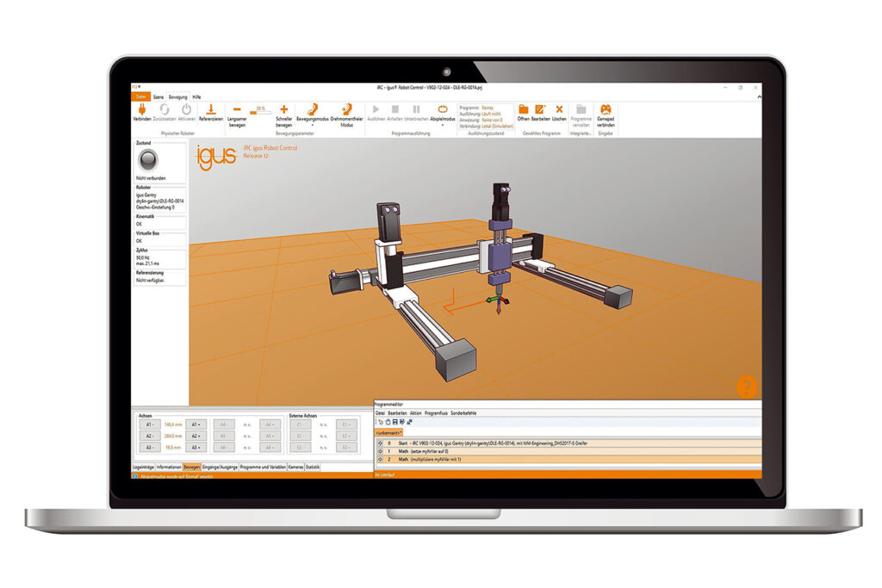The width and height of the screenshot is (882, 588).
Task: Click the A2 + jog button
Action: click(196, 436)
